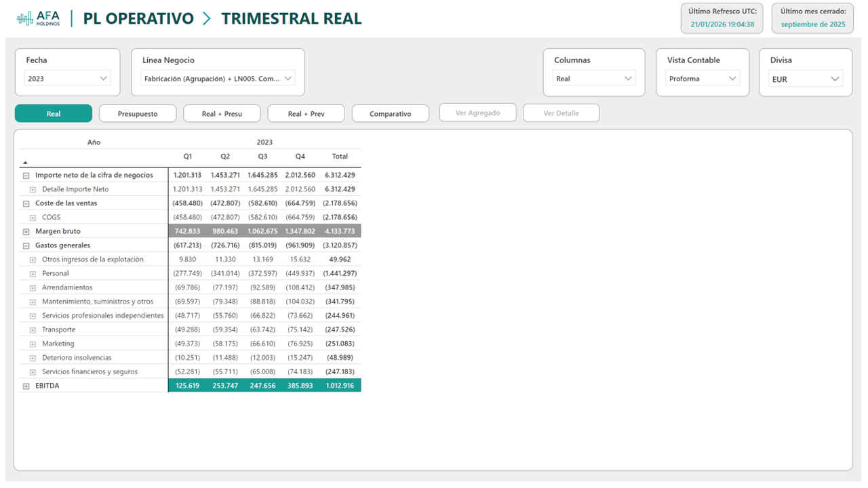The height and width of the screenshot is (488, 868).
Task: Click the Total column header
Action: click(340, 157)
